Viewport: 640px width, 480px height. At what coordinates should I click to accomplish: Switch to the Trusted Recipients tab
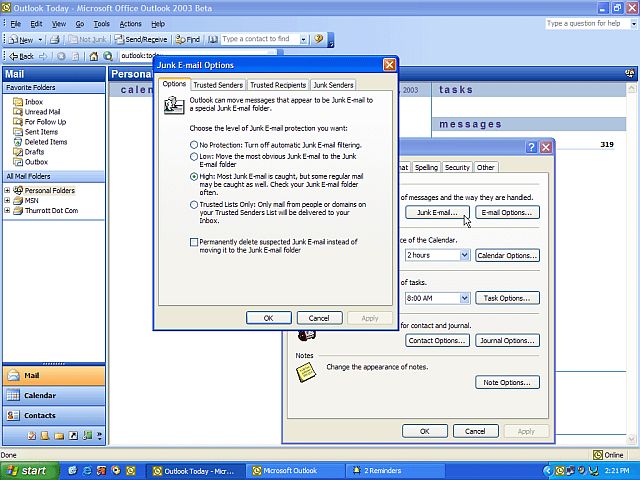click(x=278, y=85)
